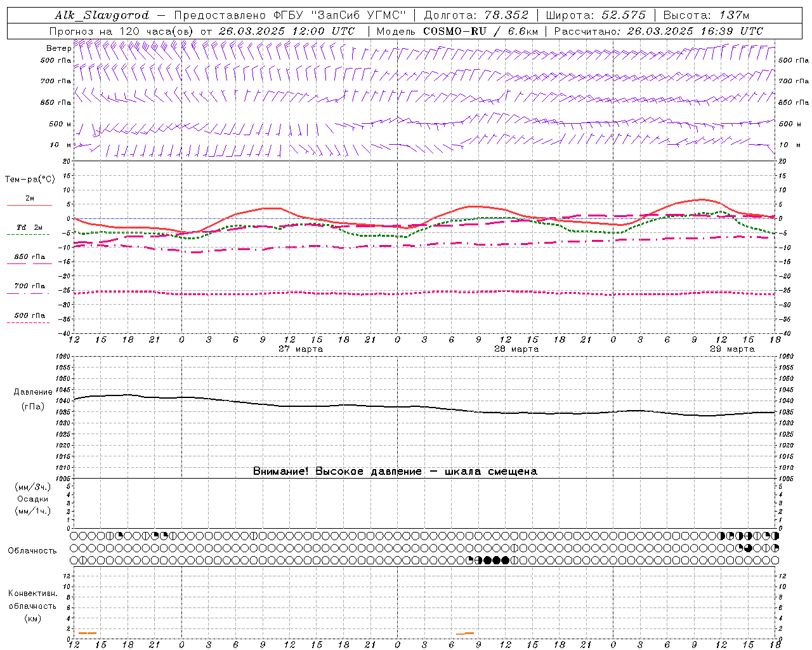Click the '(мм/1ч.)' precipitation units label
812x650 pixels.
33,512
